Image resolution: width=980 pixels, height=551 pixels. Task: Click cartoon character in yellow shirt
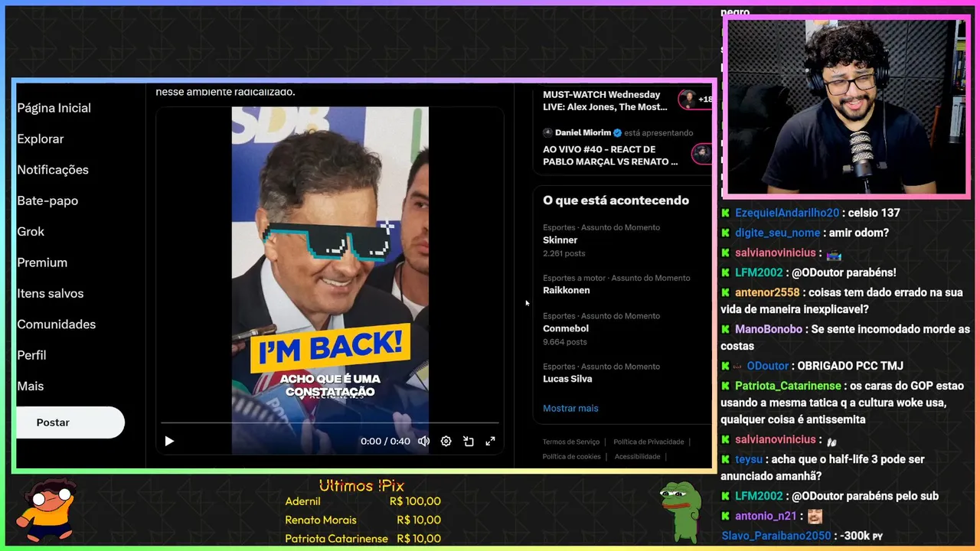47,509
